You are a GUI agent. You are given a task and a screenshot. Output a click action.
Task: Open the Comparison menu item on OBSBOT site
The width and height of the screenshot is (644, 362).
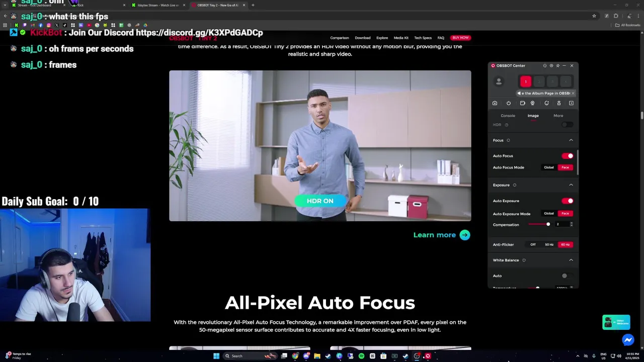[340, 38]
